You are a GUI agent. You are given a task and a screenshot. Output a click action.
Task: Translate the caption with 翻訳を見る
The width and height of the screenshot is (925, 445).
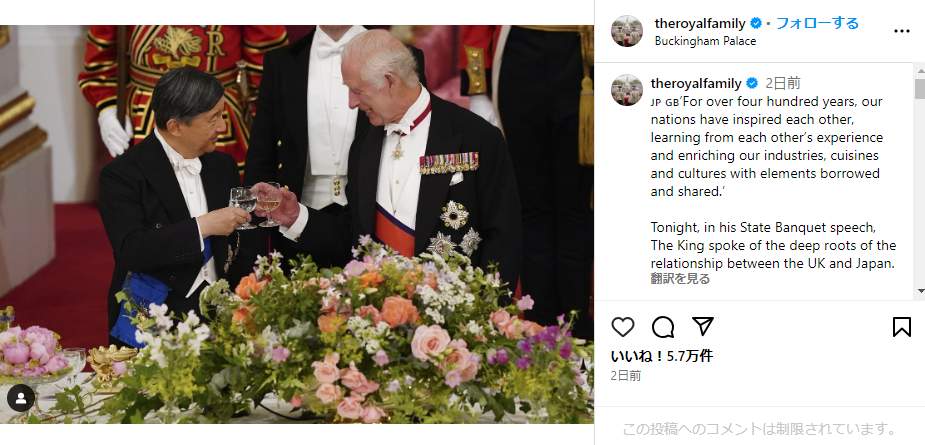(x=680, y=279)
